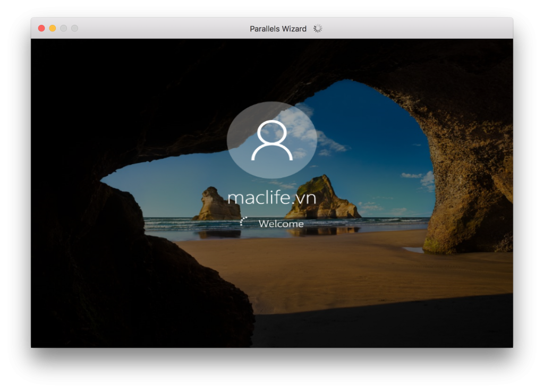Click the head portion of the account icon
This screenshot has height=392, width=544.
pyautogui.click(x=272, y=132)
